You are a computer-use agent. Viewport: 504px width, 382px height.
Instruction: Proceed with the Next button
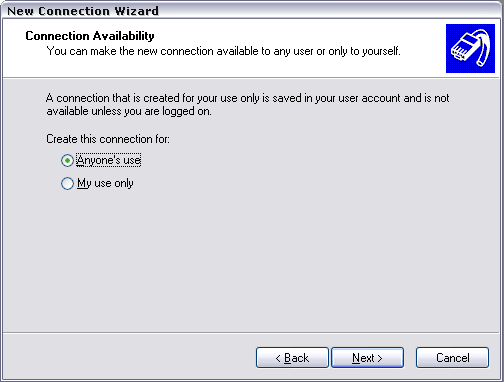367,358
